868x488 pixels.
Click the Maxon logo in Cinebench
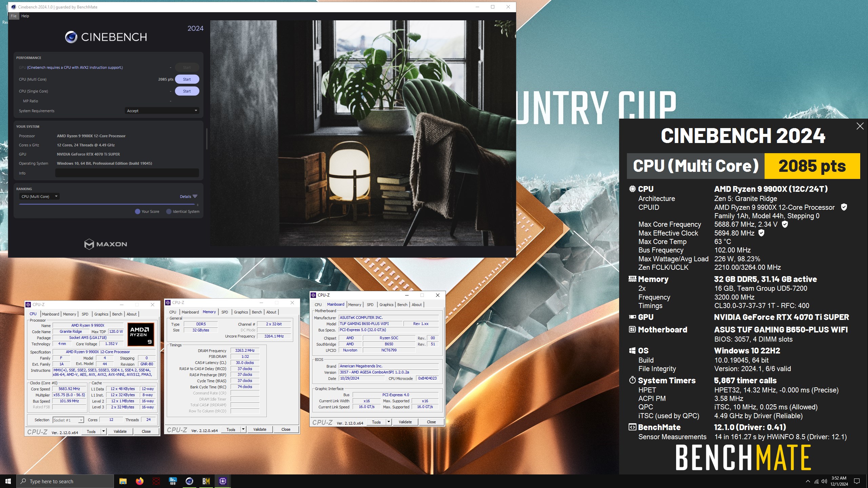point(105,244)
